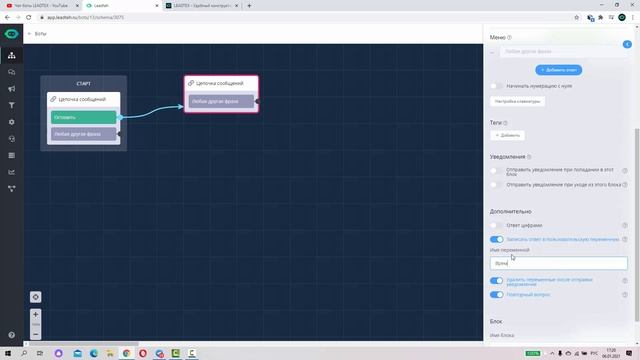Click the START block title
640x360 pixels.
(83, 84)
